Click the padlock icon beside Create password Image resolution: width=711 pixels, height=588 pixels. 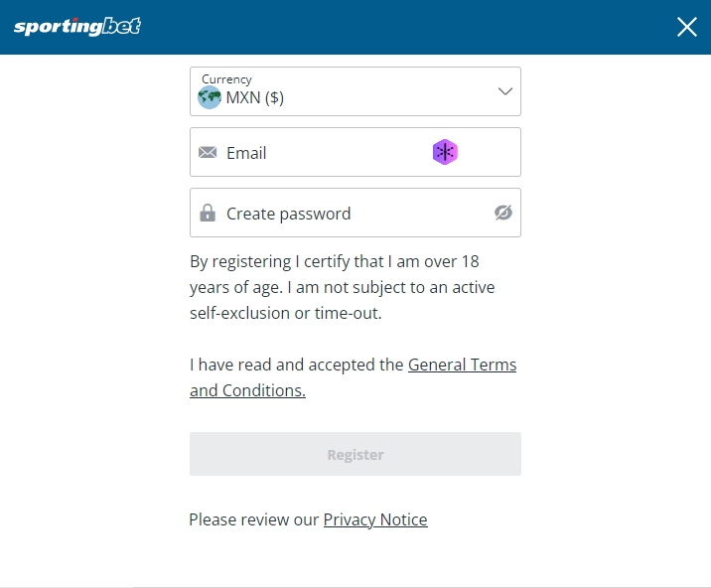[x=208, y=214]
